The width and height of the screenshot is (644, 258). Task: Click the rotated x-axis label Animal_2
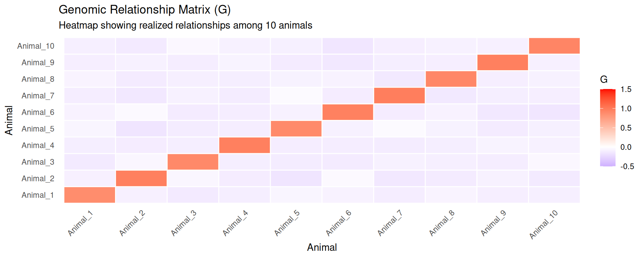coord(132,223)
